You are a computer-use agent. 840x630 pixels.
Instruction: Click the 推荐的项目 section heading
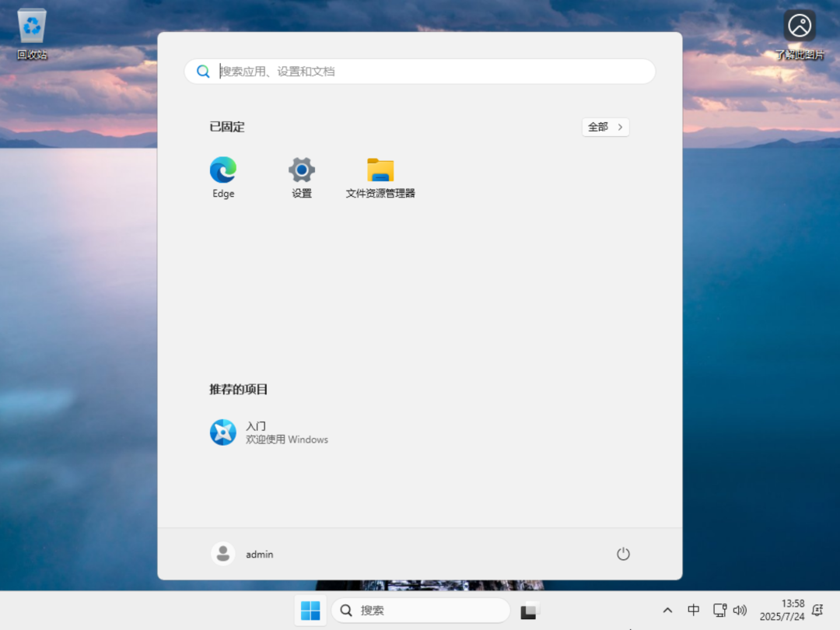point(239,390)
